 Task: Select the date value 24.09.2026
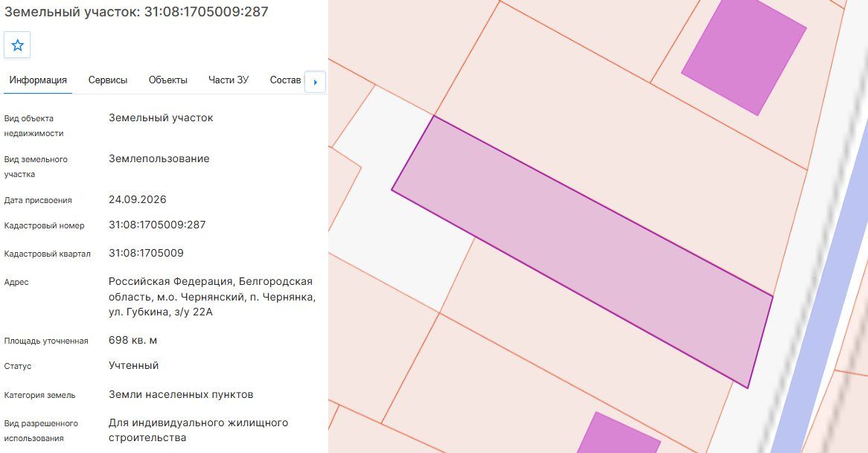[x=137, y=199]
